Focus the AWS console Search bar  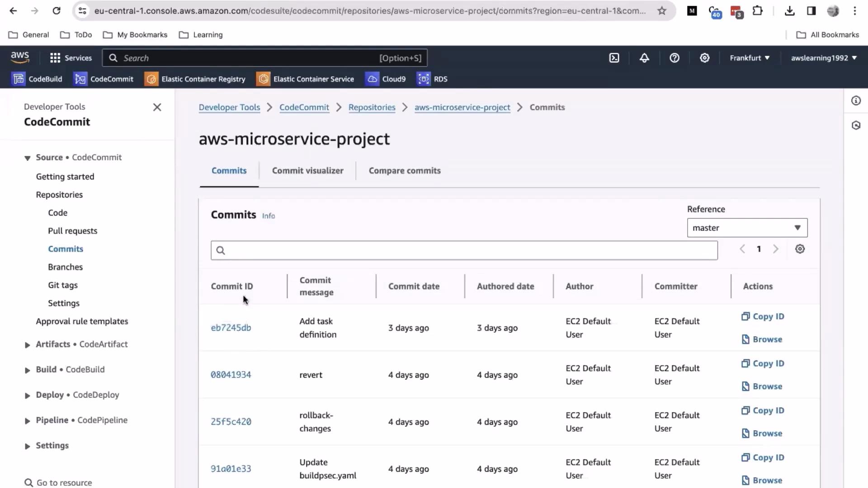tap(265, 58)
